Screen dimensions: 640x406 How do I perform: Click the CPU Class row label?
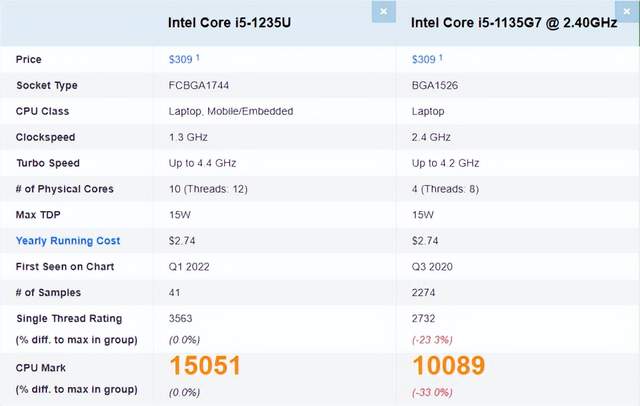[x=42, y=111]
